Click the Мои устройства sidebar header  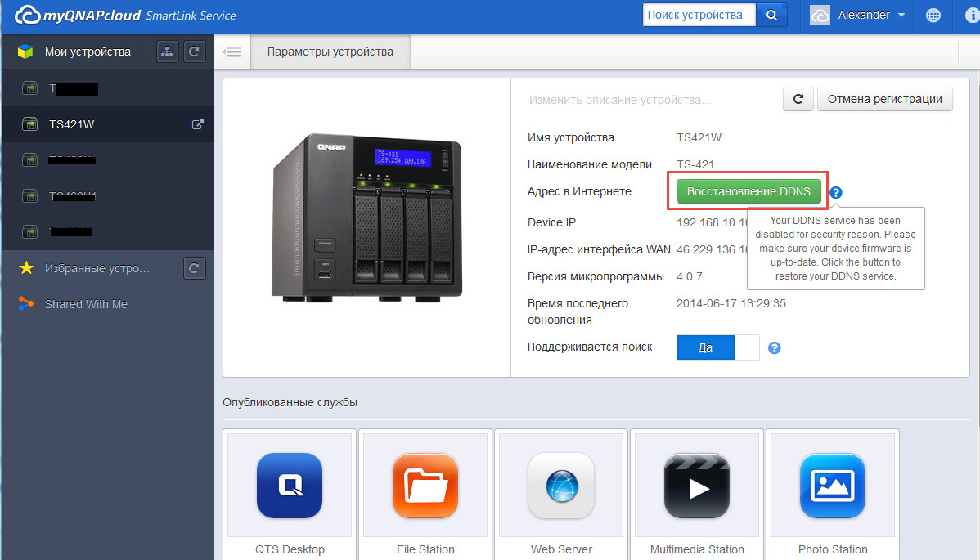(x=88, y=52)
